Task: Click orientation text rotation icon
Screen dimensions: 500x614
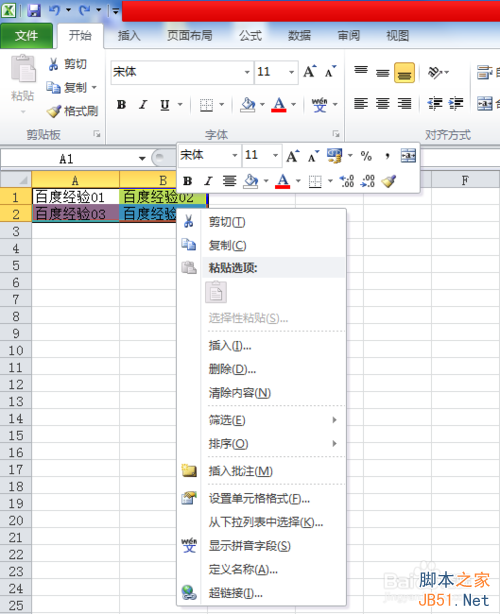Action: coord(435,72)
